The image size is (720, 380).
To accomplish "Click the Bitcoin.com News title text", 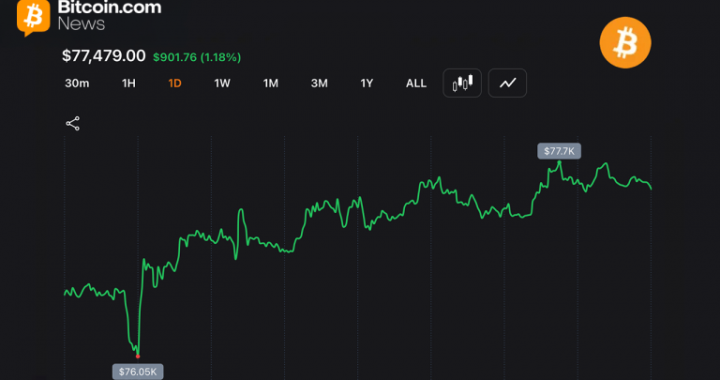I will point(109,15).
